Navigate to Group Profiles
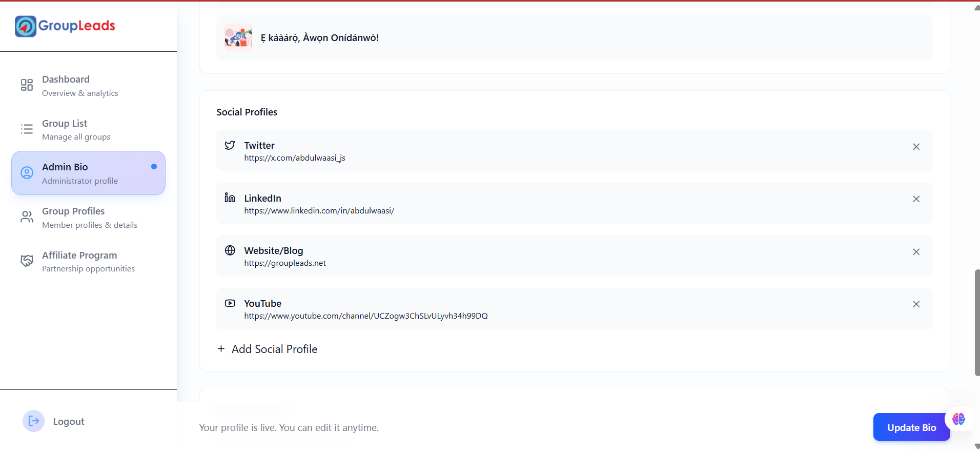The image size is (980, 451). (88, 217)
